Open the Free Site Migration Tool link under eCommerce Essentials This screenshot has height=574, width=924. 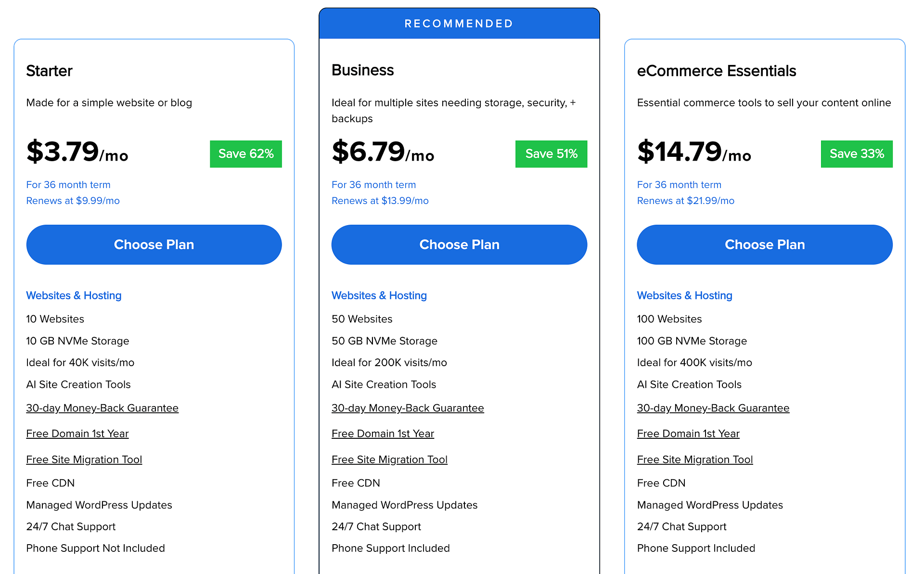(x=695, y=459)
